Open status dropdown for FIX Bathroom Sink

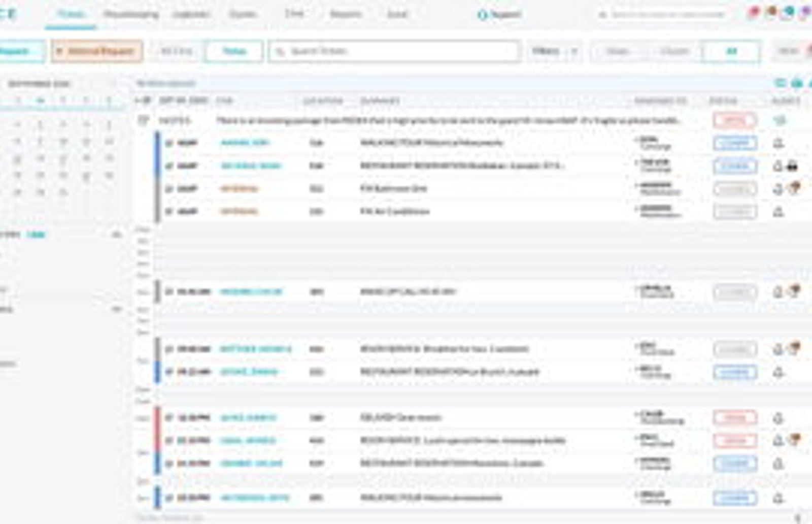coord(734,189)
